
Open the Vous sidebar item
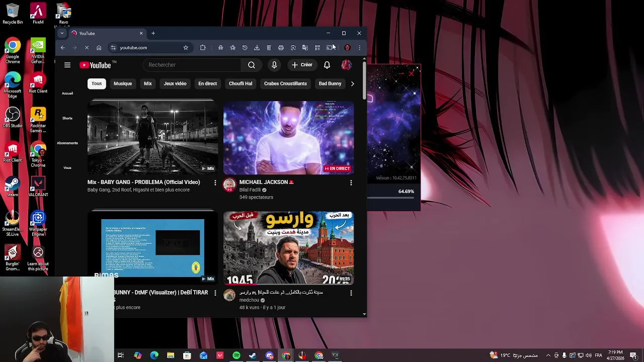tap(67, 167)
